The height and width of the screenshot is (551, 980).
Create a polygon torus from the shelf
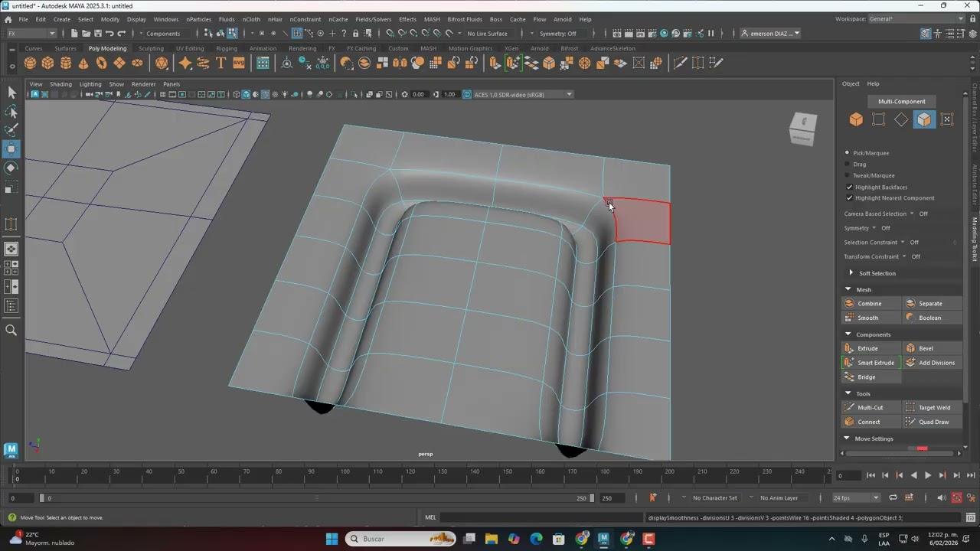101,63
